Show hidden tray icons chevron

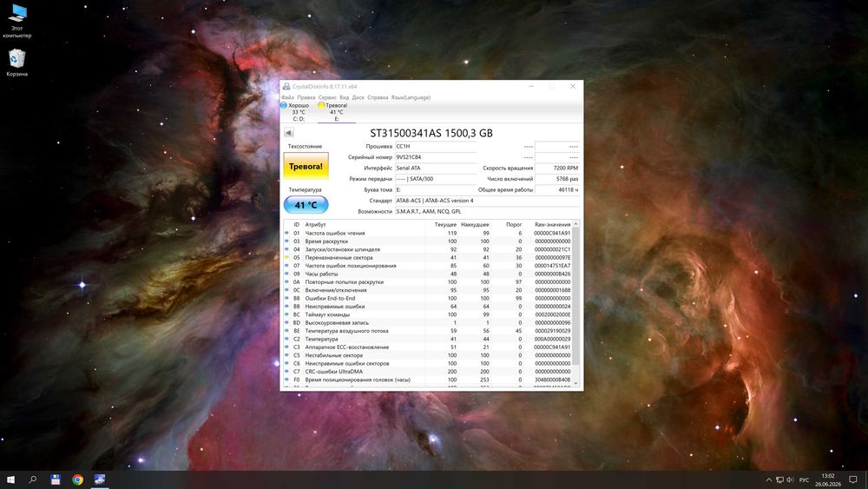click(x=769, y=479)
